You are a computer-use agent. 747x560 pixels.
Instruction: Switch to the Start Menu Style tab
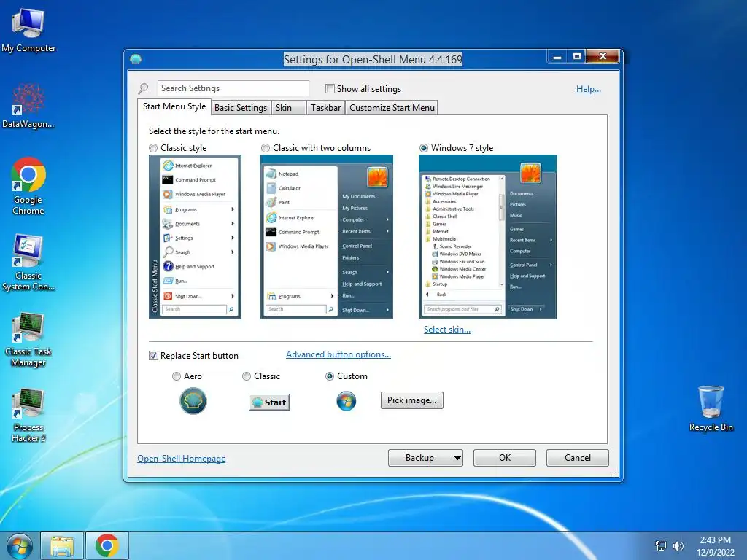click(174, 106)
